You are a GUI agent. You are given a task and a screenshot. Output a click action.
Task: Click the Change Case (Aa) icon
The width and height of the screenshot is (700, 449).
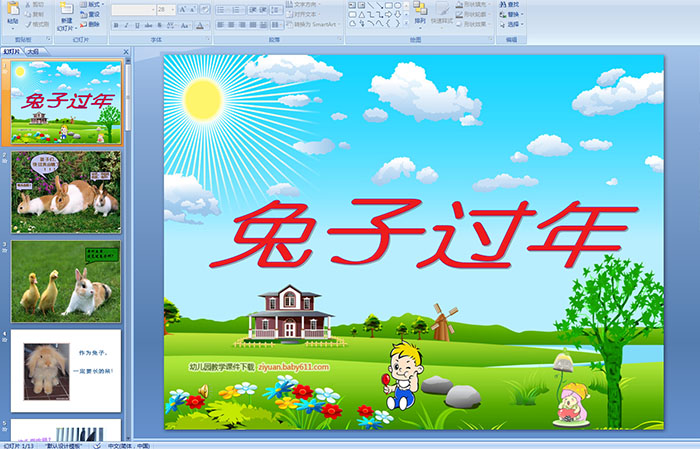185,25
